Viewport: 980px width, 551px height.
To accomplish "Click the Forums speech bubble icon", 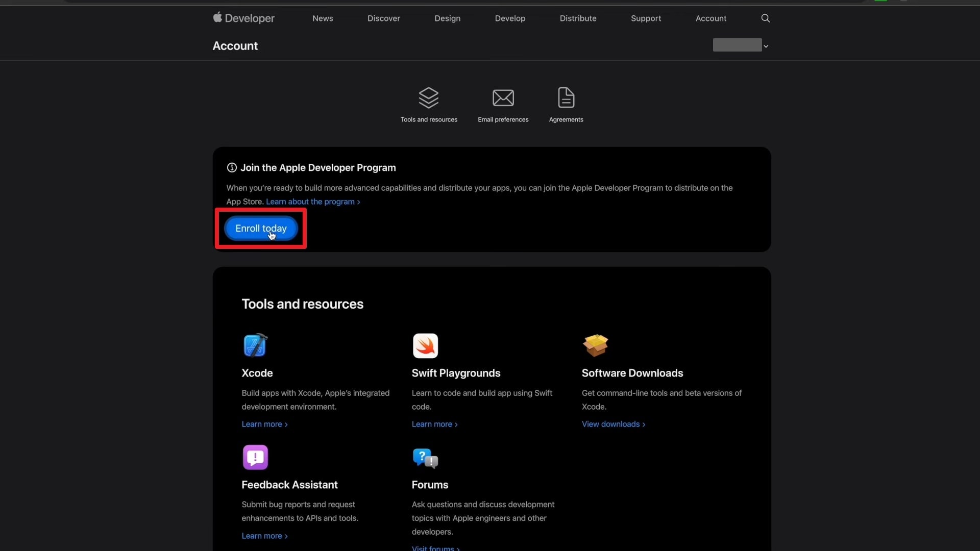I will tap(425, 458).
